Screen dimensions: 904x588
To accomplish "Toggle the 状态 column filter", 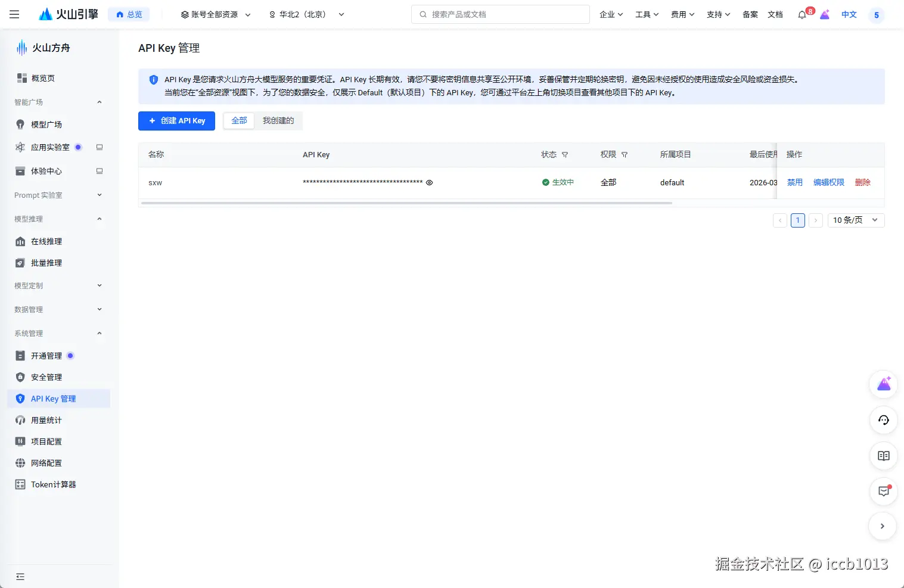I will 565,154.
